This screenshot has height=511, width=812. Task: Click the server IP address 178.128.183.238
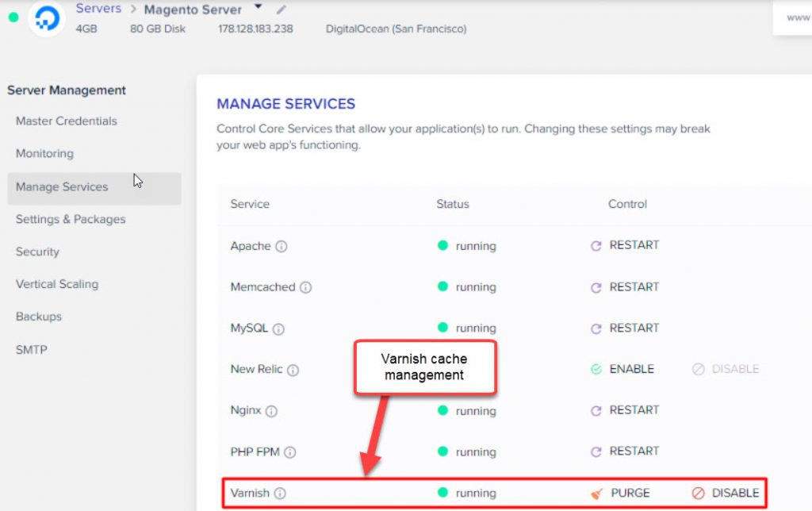point(255,29)
